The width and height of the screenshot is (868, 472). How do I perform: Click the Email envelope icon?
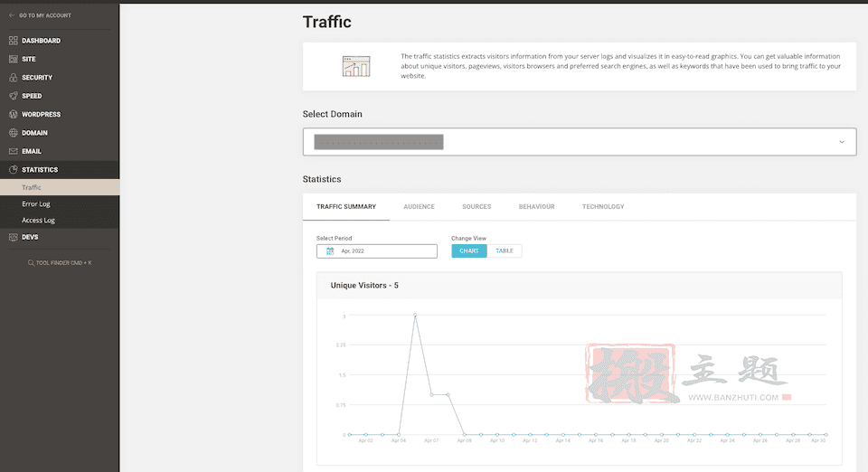pos(14,151)
